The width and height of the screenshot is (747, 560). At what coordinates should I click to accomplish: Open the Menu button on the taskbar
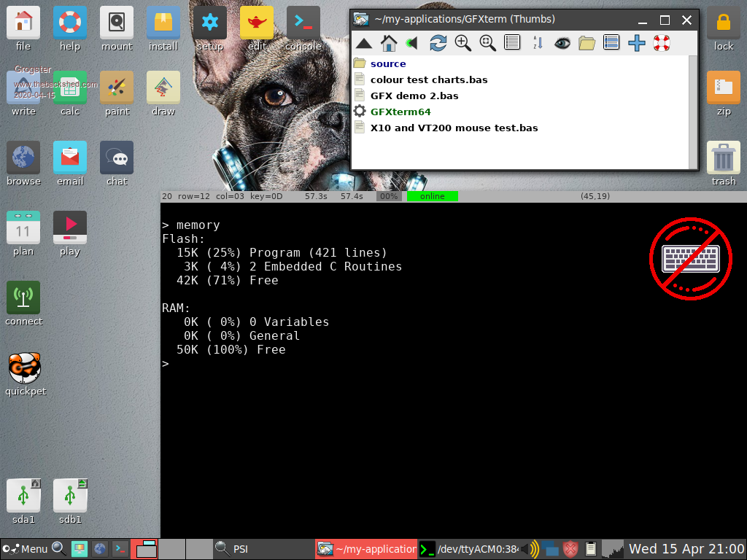pyautogui.click(x=26, y=549)
